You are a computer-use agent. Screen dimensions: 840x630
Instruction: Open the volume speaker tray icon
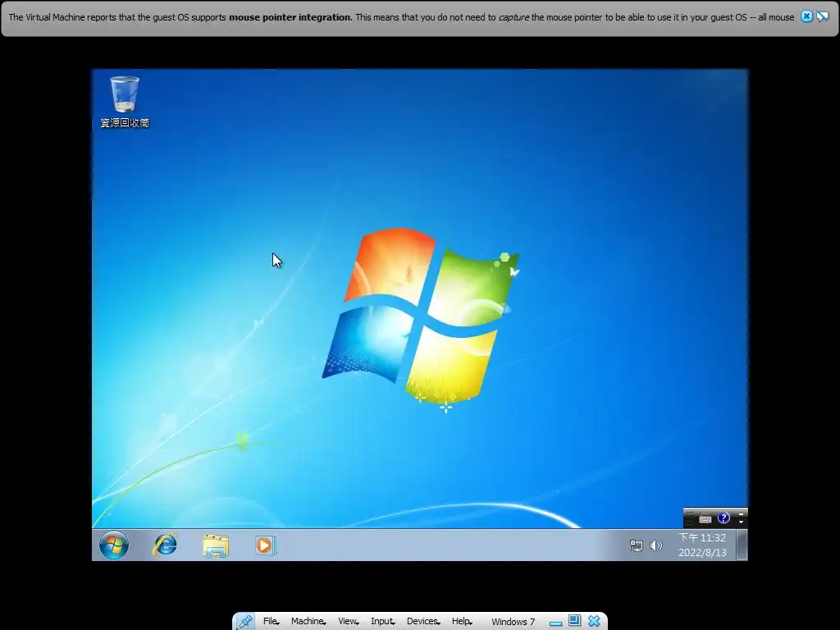(x=655, y=546)
